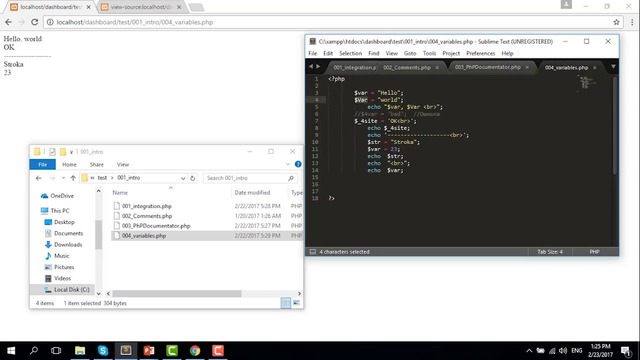The height and width of the screenshot is (360, 640).
Task: Go back in Chrome browser
Action: [9, 22]
